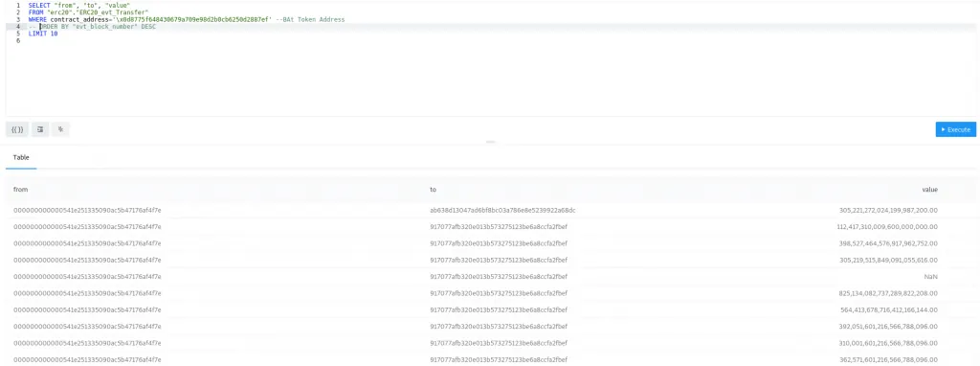Click the value 310,001,601,216,566,788,096.00
Image resolution: width=980 pixels, height=366 pixels.
(x=889, y=343)
